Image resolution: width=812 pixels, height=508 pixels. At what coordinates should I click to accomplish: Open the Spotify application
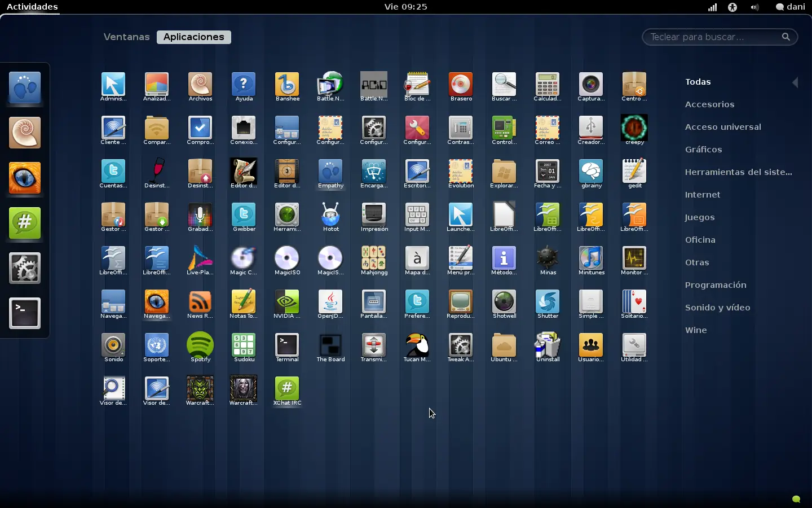(200, 348)
